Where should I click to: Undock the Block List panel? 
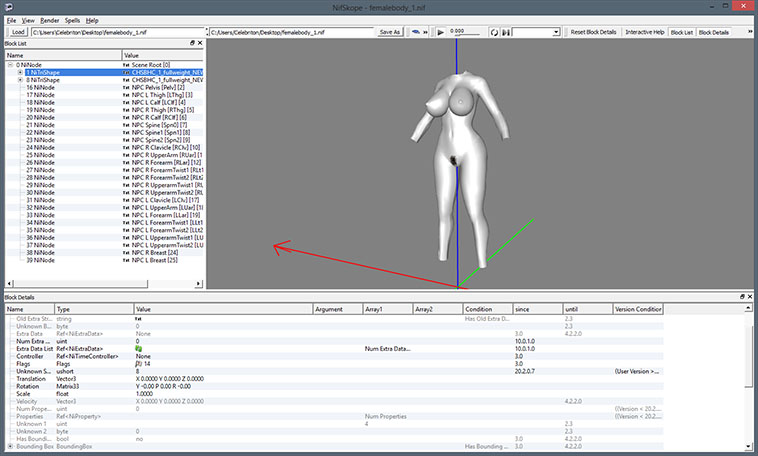(192, 43)
